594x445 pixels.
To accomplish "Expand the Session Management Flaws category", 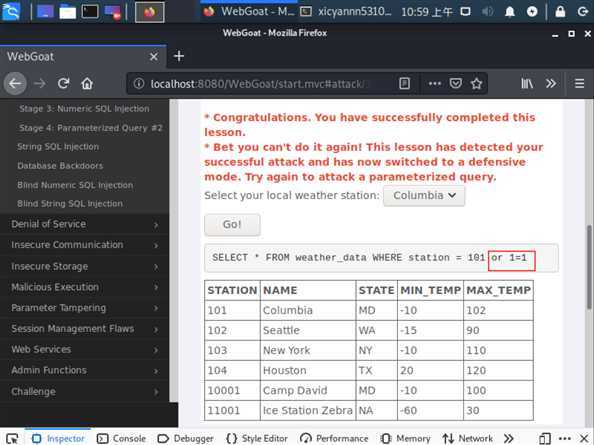I will tap(84, 329).
